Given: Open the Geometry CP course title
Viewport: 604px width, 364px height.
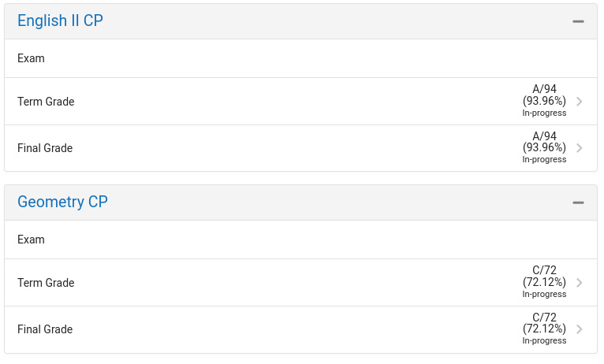Looking at the screenshot, I should 62,202.
